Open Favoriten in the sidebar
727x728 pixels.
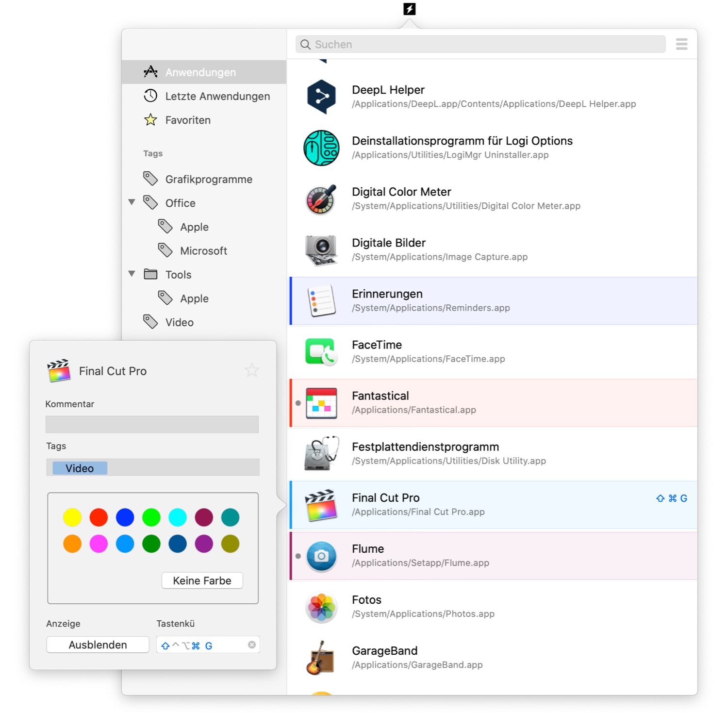click(188, 120)
